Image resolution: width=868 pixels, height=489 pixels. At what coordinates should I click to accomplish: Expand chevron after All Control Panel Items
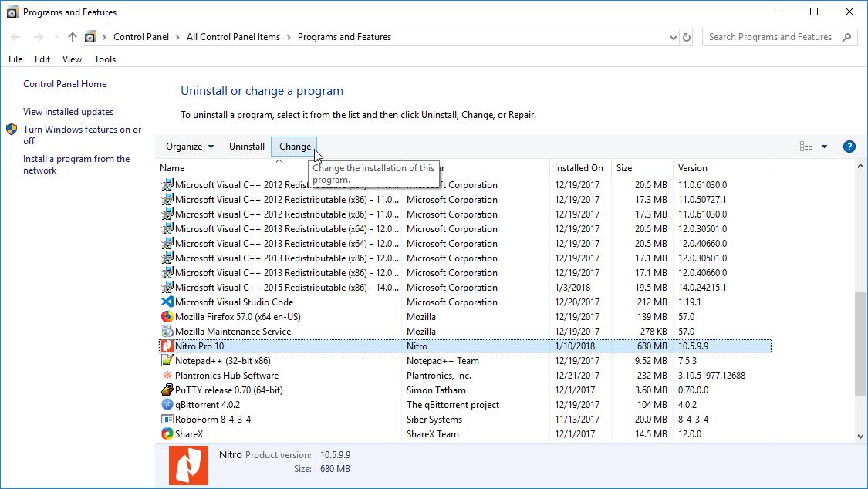[x=289, y=37]
